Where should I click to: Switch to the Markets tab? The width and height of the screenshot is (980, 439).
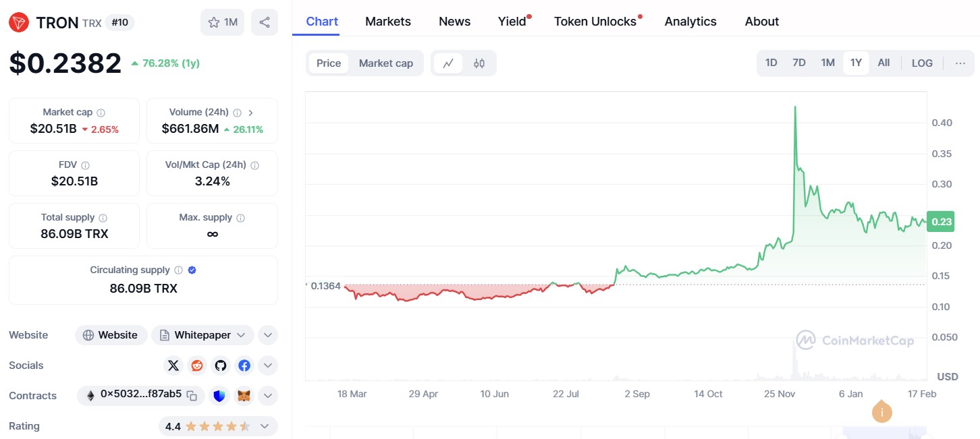tap(388, 21)
